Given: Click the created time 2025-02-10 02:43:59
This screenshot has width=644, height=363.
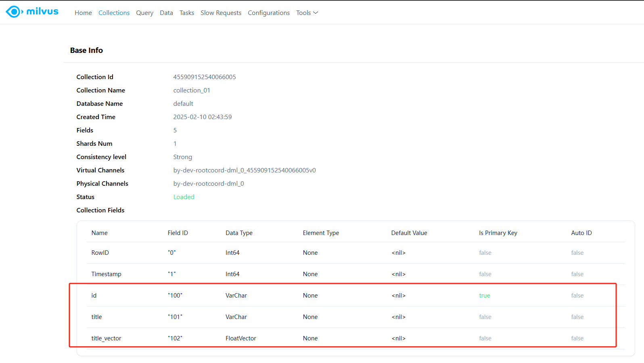Looking at the screenshot, I should click(x=203, y=117).
